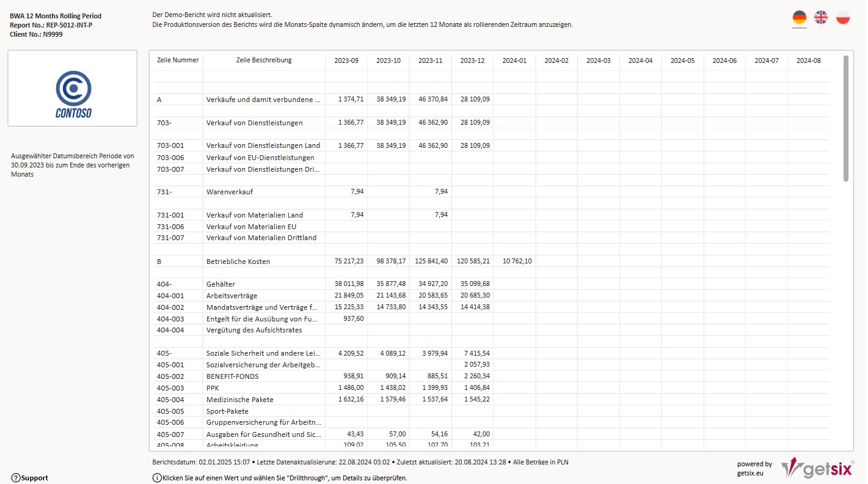This screenshot has height=484, width=868.
Task: Click value 14 414,38 in row 404-002
Action: [475, 307]
